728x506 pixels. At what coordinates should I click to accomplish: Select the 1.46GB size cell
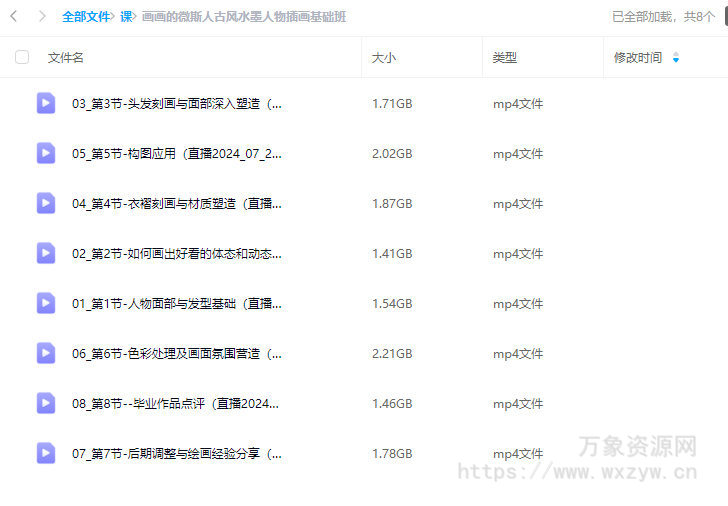point(392,404)
